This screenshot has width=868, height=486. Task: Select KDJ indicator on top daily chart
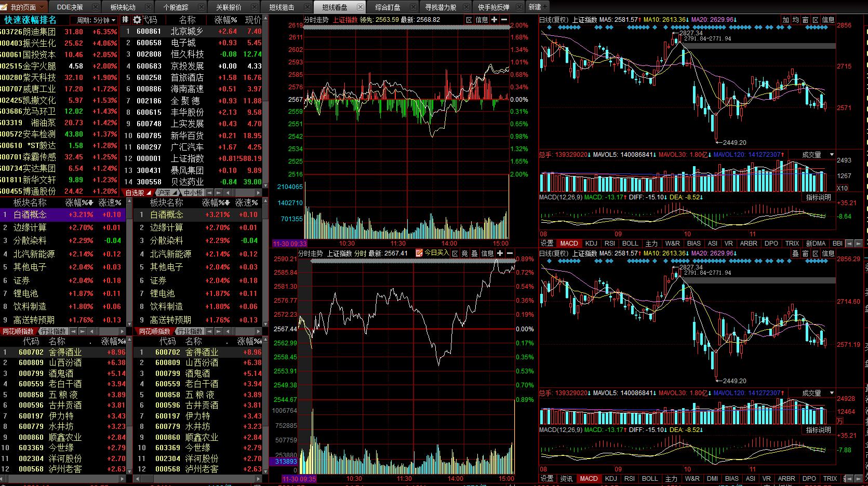pos(591,243)
